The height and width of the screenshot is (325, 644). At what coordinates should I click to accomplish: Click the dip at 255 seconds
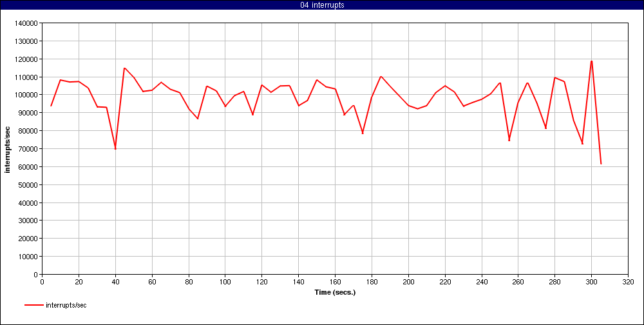click(x=509, y=140)
